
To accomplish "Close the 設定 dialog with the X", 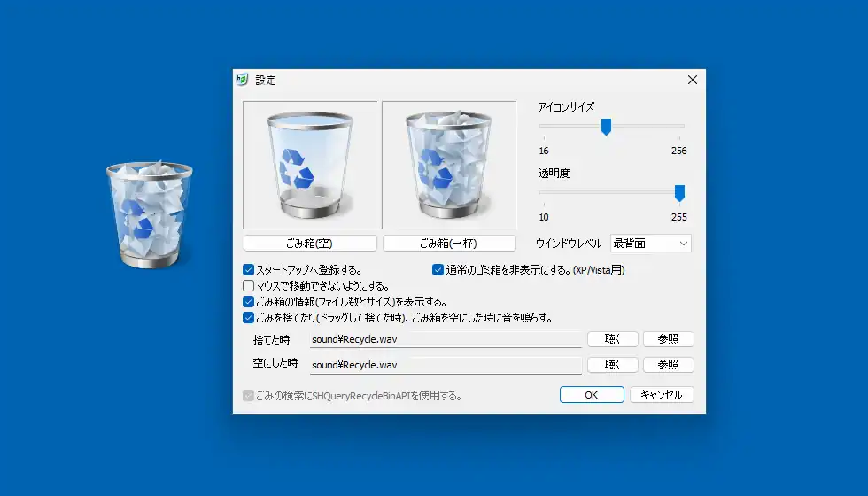I will pyautogui.click(x=693, y=80).
